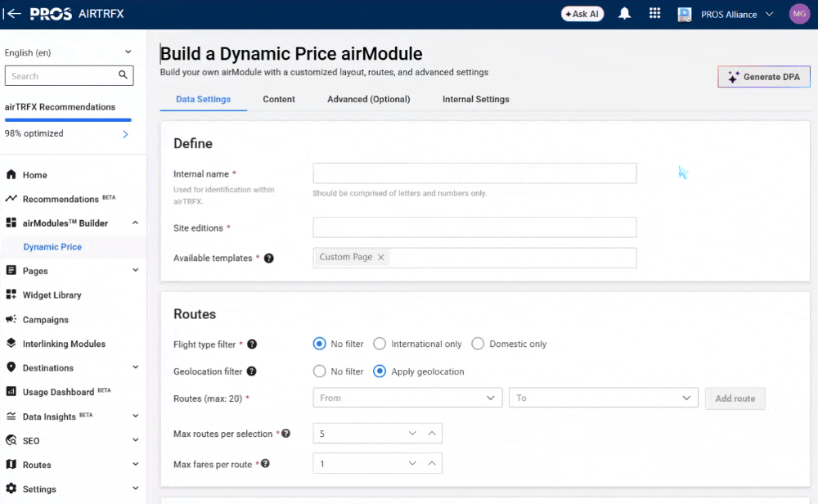Screen dimensions: 818x504
Task: Click the Campaigns megaphone icon
Action: click(x=11, y=319)
